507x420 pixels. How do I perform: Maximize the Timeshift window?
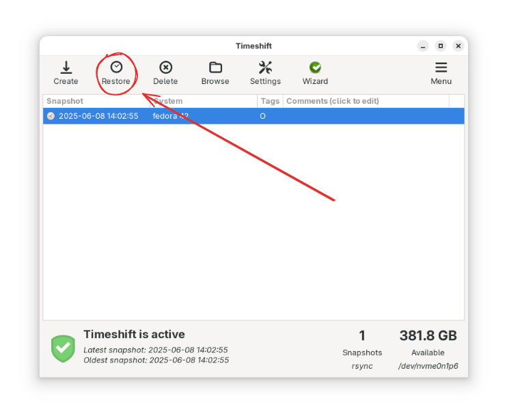click(441, 46)
